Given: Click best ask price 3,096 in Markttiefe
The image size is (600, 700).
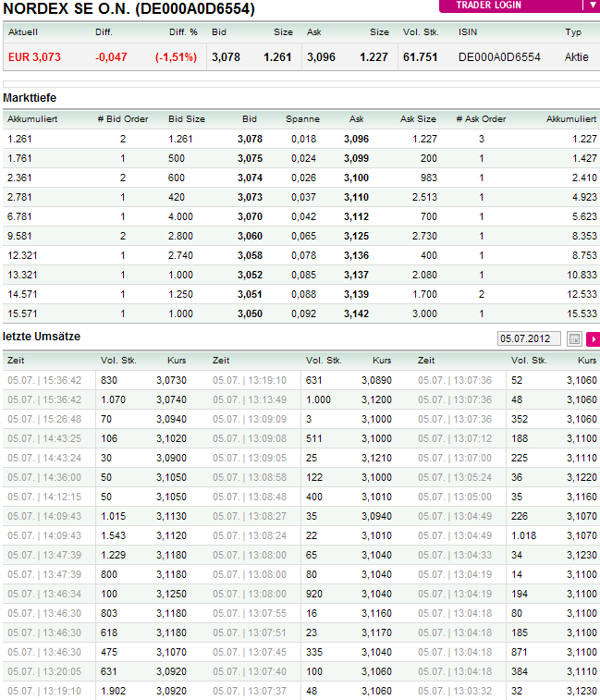Looking at the screenshot, I should click(x=356, y=139).
